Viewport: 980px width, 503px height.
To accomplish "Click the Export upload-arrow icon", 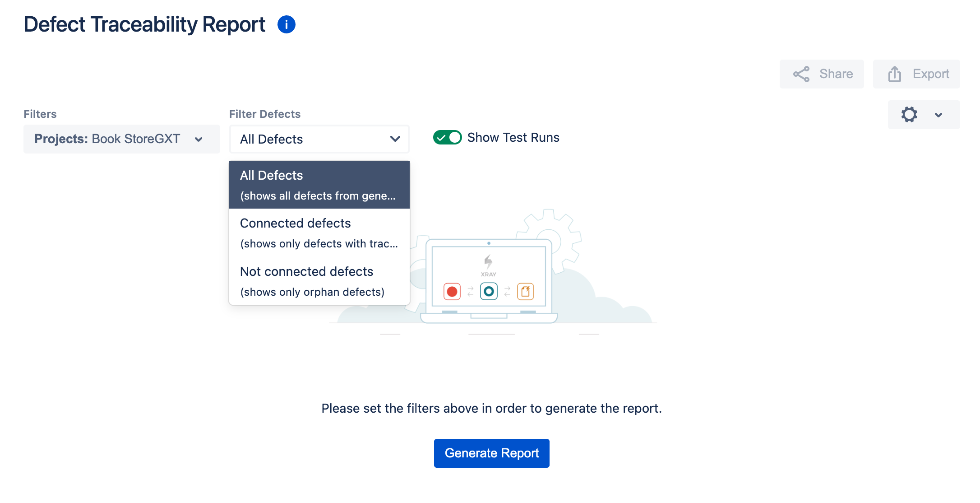I will [894, 74].
